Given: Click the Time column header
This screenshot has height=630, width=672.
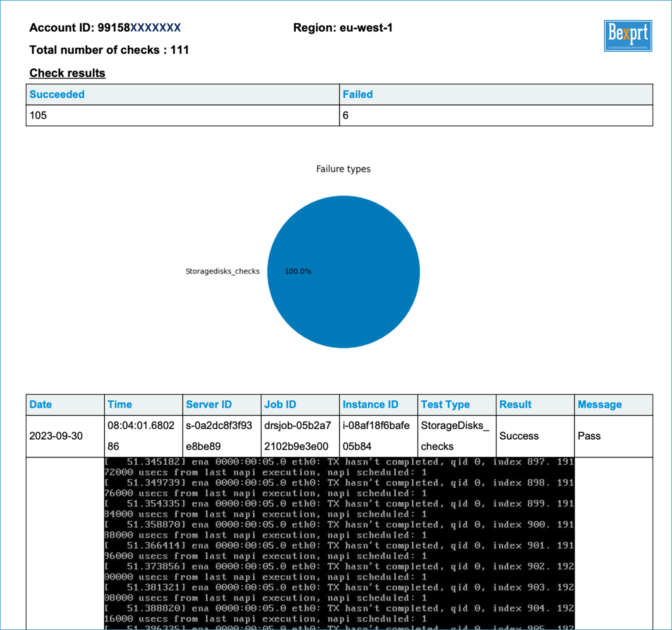Looking at the screenshot, I should click(x=120, y=404).
